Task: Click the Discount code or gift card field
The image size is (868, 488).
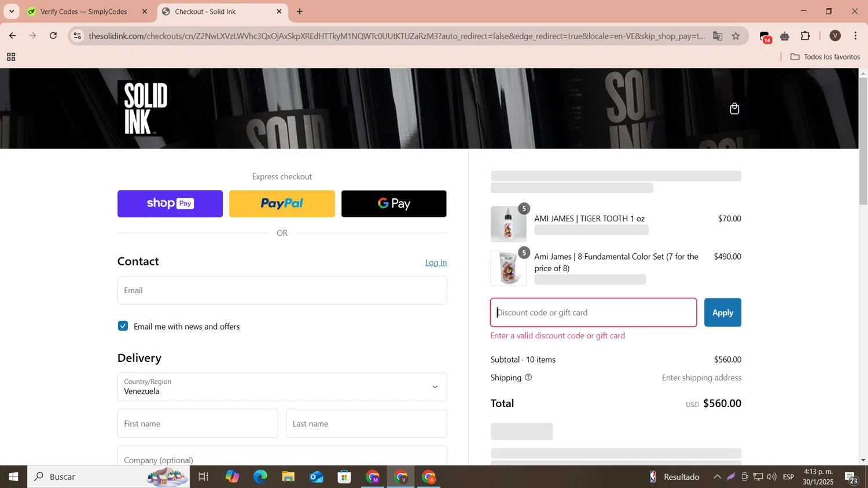Action: pyautogui.click(x=594, y=313)
